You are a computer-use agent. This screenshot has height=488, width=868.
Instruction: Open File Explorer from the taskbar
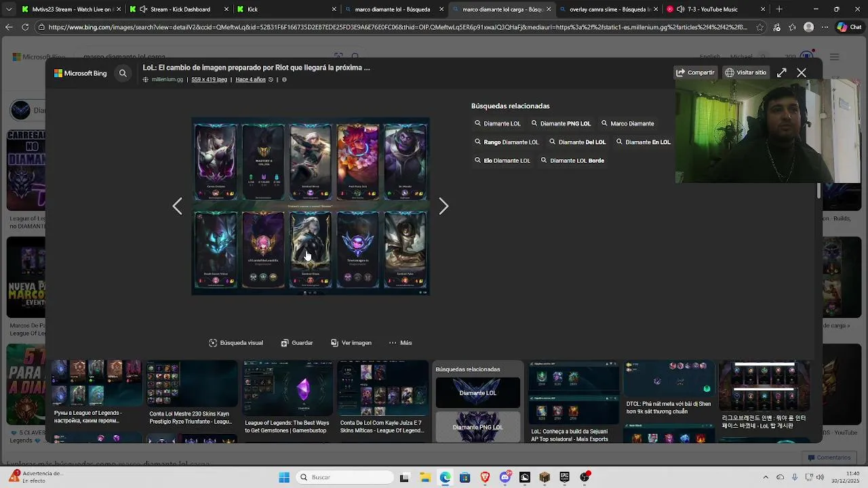click(x=425, y=477)
